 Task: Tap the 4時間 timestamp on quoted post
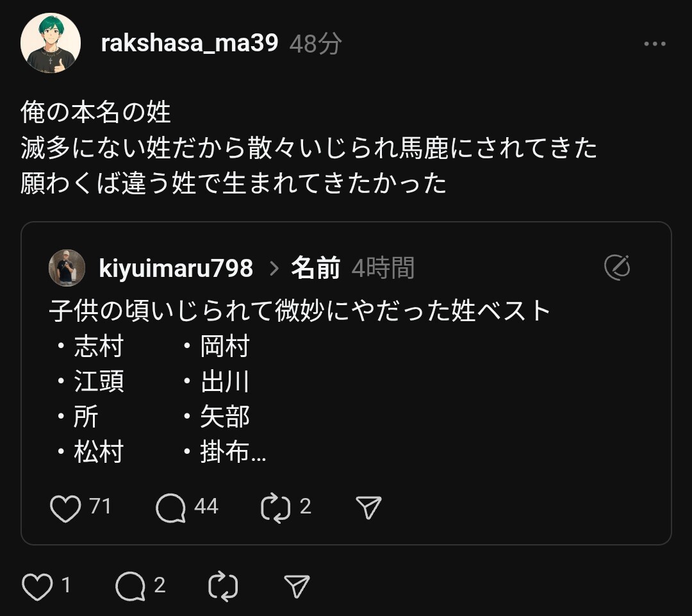pos(383,268)
